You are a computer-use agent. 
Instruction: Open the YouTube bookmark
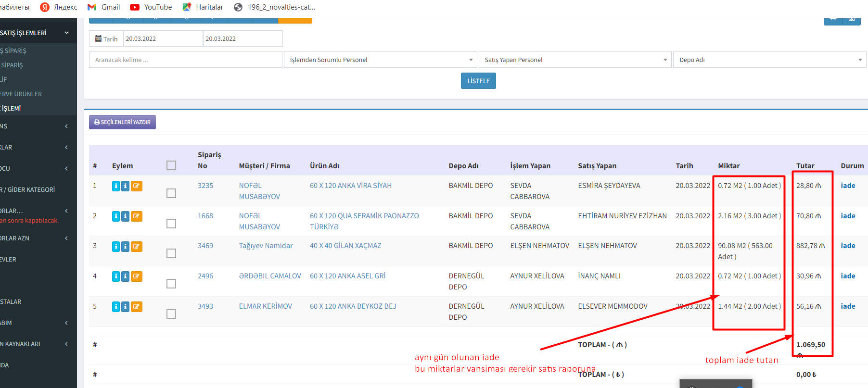[x=151, y=7]
